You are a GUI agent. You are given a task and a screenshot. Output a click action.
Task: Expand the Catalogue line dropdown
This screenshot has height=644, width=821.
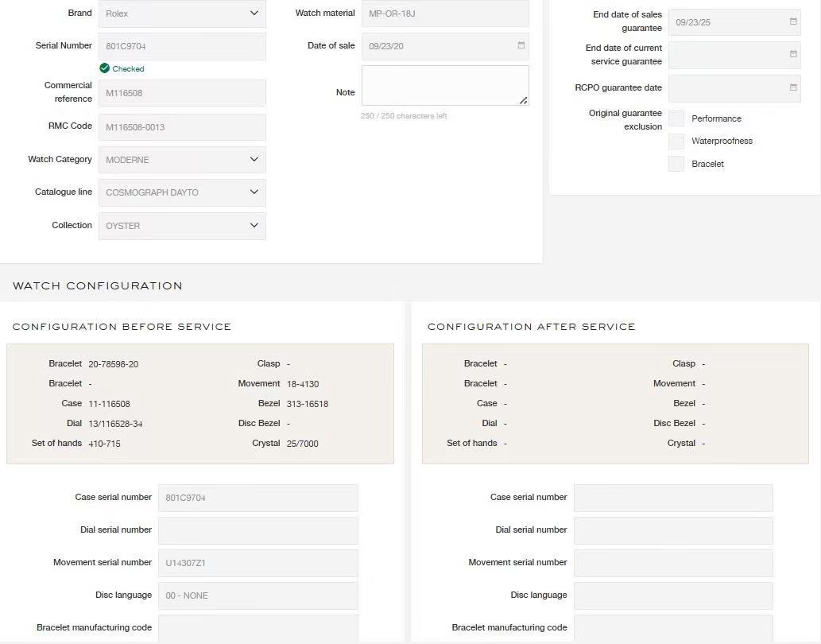tap(182, 192)
